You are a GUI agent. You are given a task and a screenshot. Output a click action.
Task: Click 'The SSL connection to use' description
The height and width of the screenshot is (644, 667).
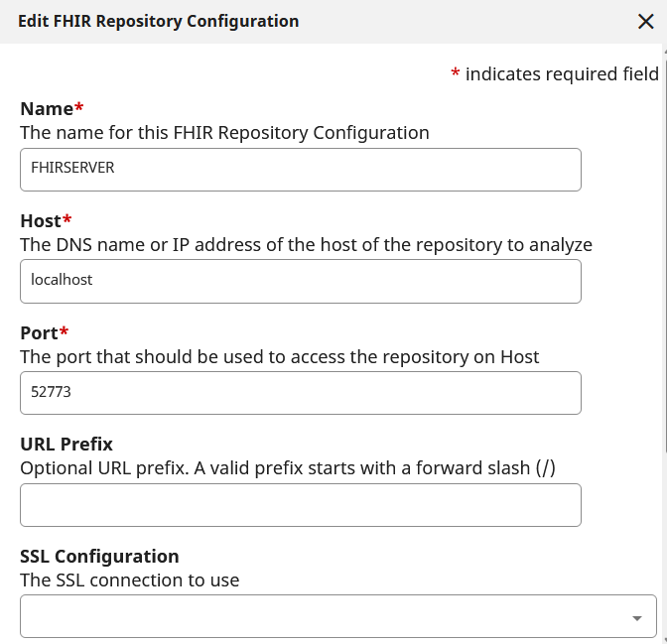[129, 580]
